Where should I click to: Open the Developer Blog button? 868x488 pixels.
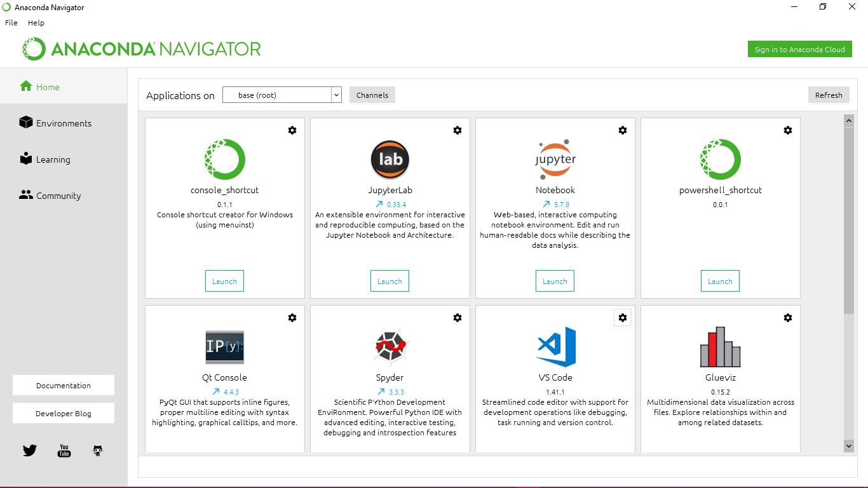tap(64, 413)
